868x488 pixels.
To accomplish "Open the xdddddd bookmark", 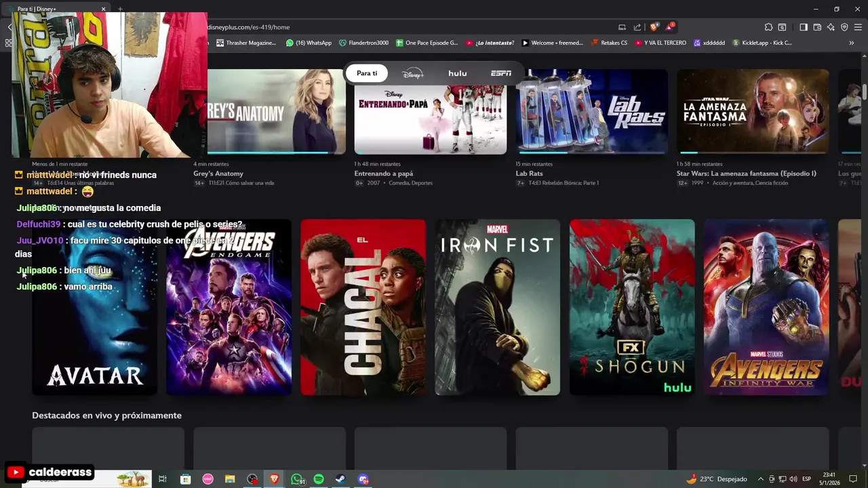I will click(x=709, y=43).
